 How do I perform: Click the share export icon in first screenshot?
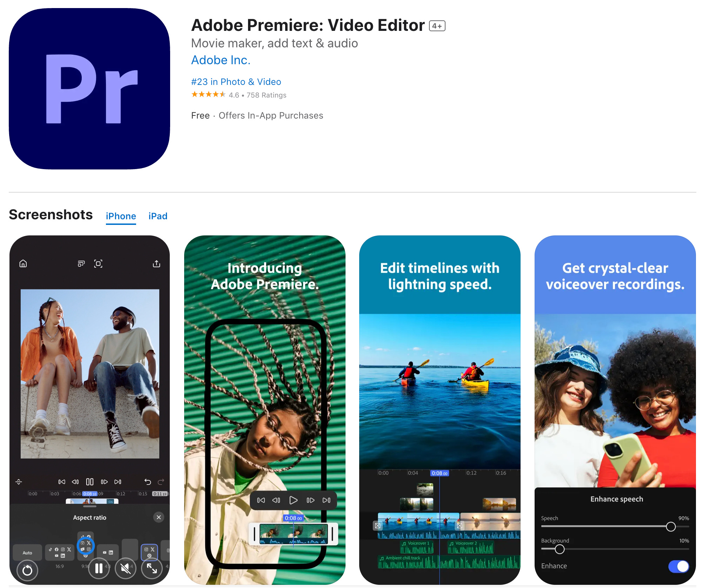pos(156,263)
